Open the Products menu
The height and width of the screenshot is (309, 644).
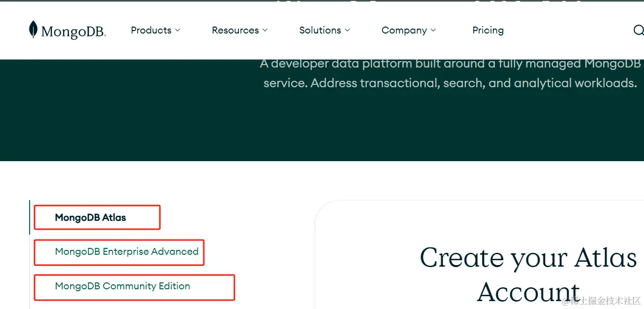pyautogui.click(x=155, y=30)
